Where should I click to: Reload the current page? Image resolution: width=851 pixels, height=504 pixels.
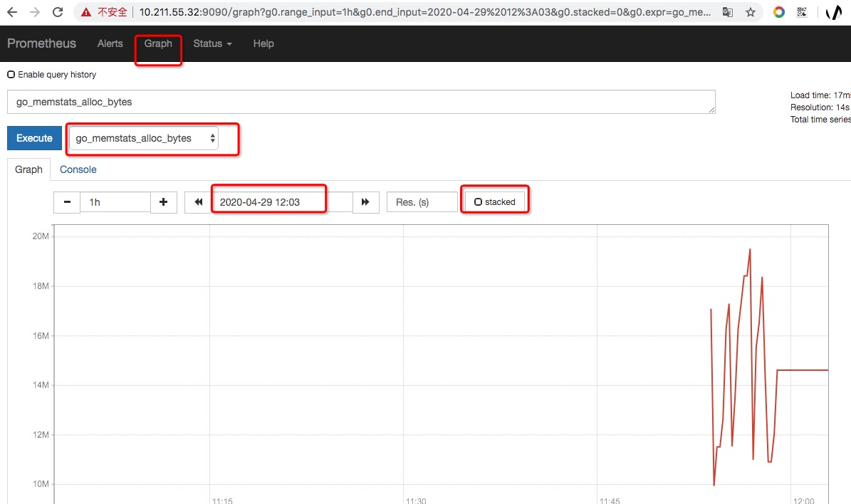coord(58,12)
